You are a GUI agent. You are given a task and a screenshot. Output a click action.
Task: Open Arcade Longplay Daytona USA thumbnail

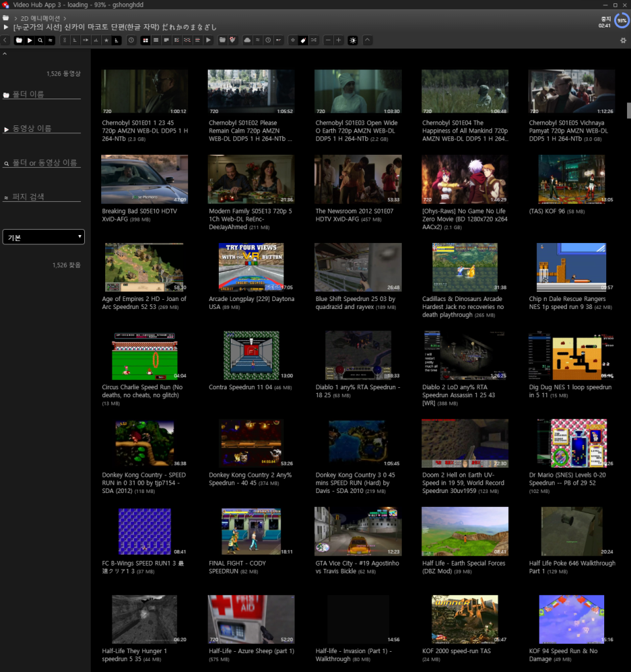251,267
